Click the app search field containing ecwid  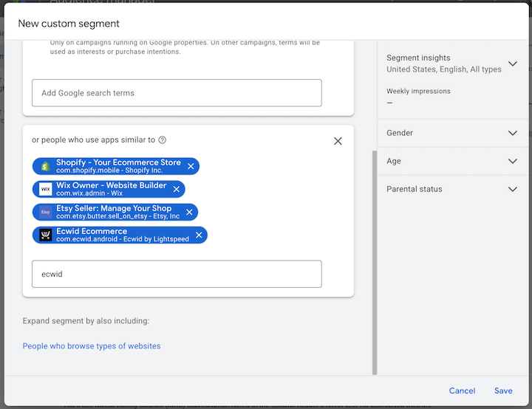pos(177,274)
